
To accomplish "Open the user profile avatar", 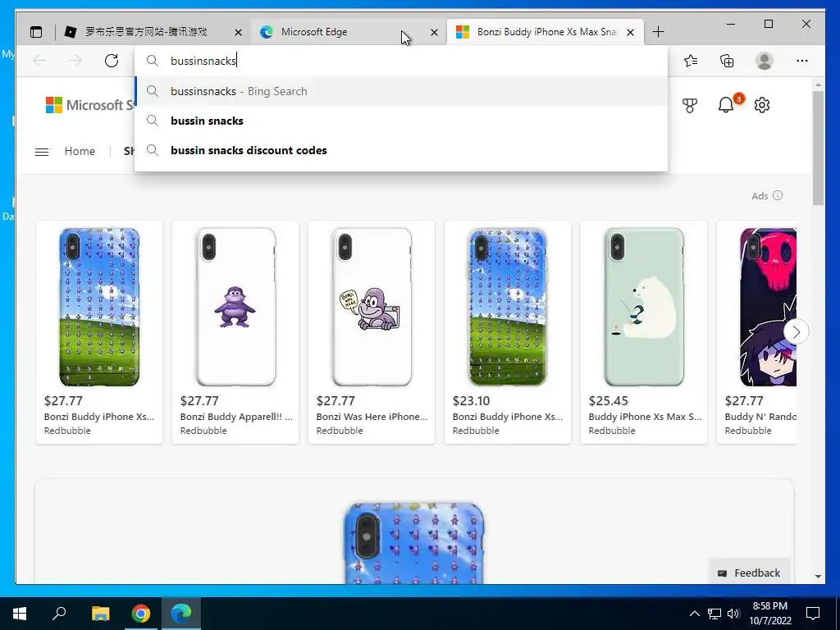I will tap(765, 61).
